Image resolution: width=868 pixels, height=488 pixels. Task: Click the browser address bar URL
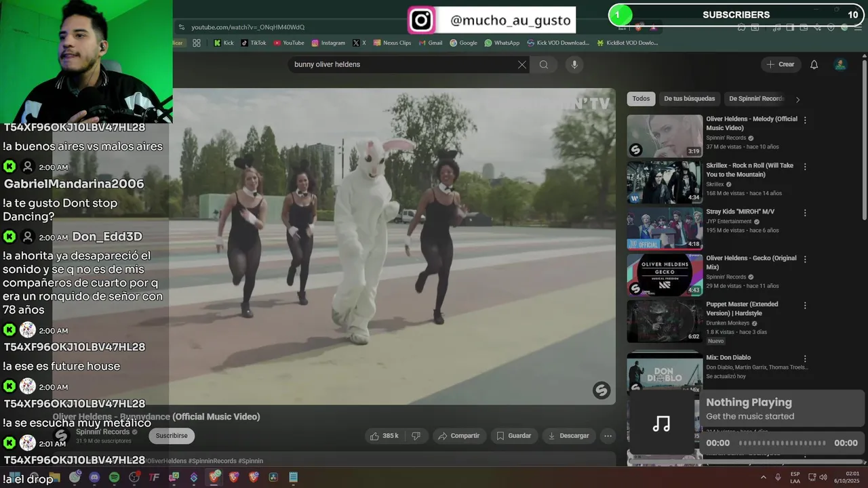coord(248,27)
